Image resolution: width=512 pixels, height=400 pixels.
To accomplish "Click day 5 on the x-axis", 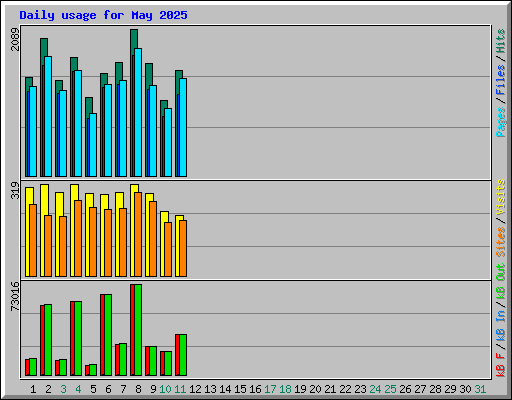I will pyautogui.click(x=93, y=389).
